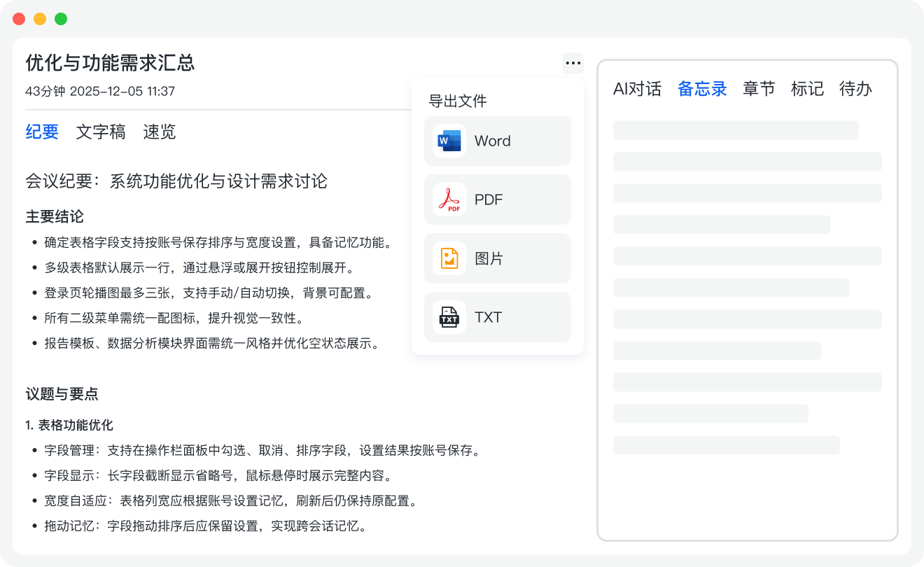924x567 pixels.
Task: Click the bullet starting with 字段显示
Action: [213, 475]
